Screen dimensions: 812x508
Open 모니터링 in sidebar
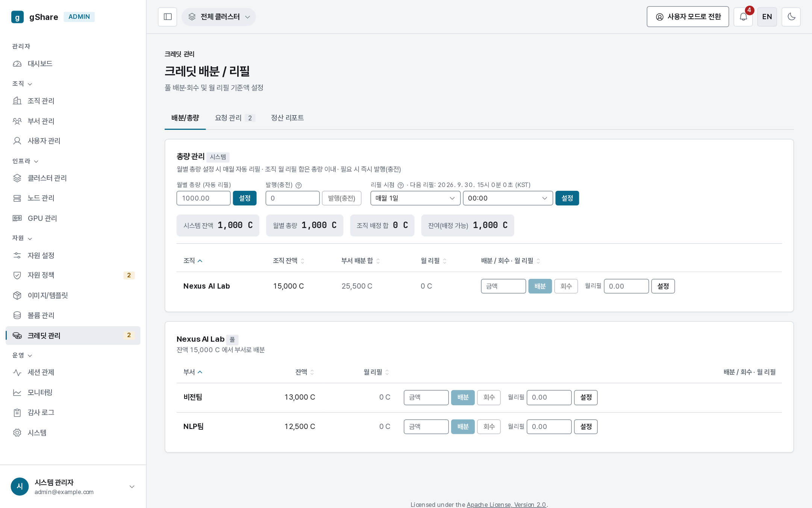(x=73, y=392)
